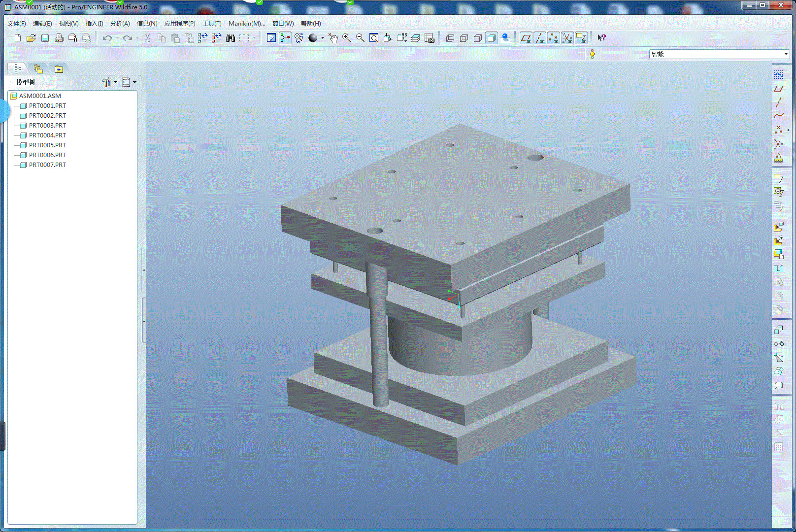
Task: Select PRT0003.PRT in model tree
Action: (47, 125)
